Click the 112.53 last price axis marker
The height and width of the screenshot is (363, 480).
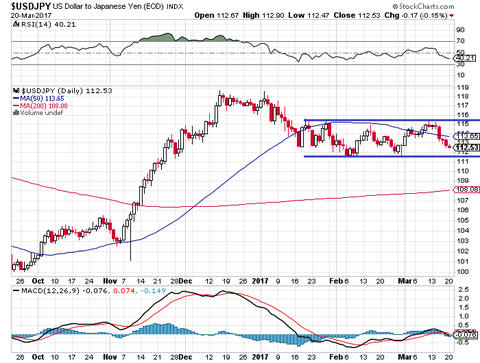point(467,147)
